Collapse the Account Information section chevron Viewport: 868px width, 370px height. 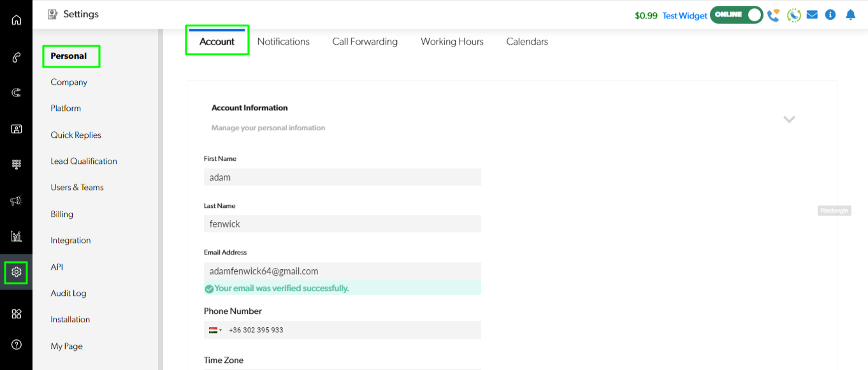coord(789,119)
